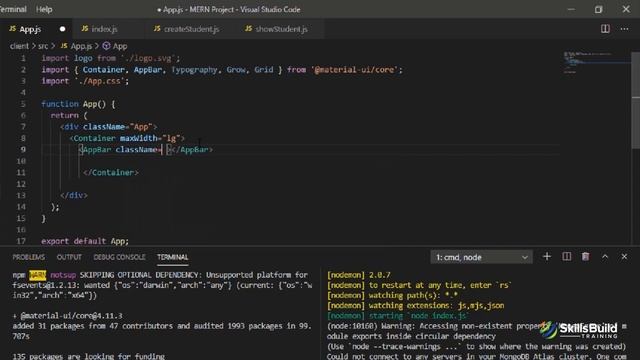
Task: Click the unsaved dot on App.js tab
Action: point(62,29)
